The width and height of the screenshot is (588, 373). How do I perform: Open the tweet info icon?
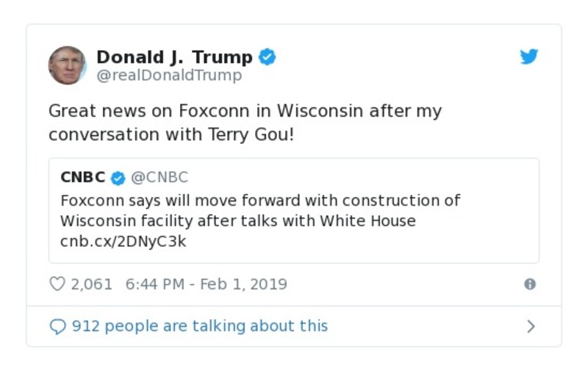(x=530, y=284)
